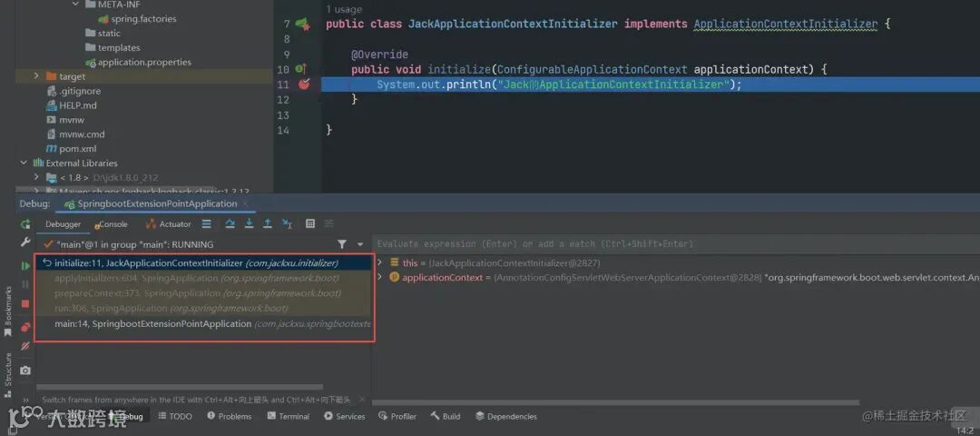Switch to the Actuator tab
980x436 pixels.
[168, 224]
